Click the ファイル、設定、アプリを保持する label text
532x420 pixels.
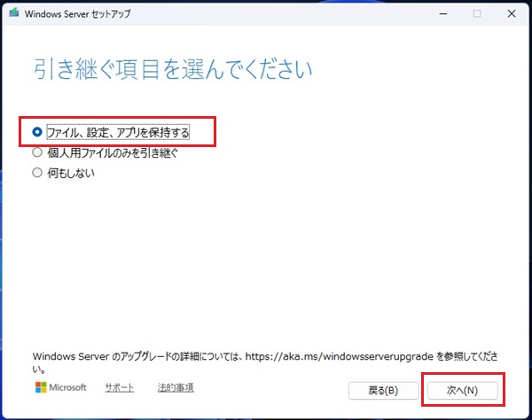point(129,132)
